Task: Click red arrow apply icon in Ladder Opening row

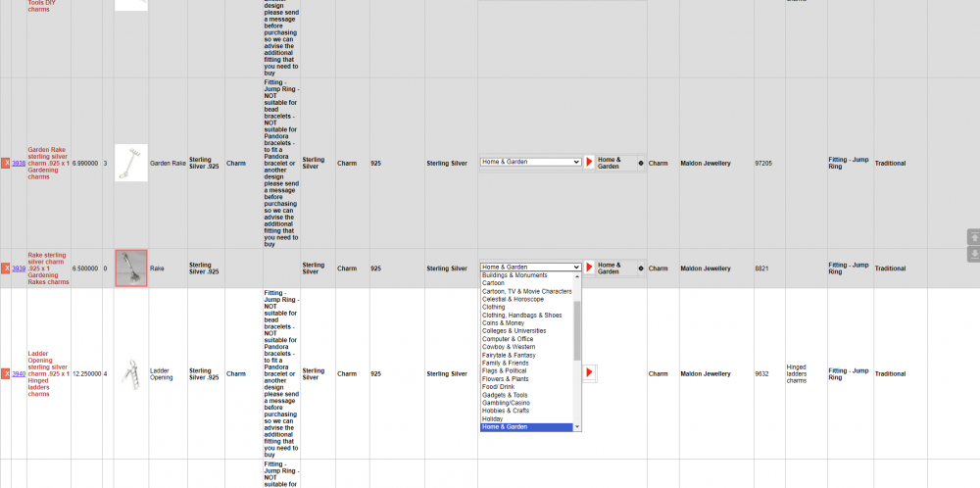Action: (x=589, y=372)
